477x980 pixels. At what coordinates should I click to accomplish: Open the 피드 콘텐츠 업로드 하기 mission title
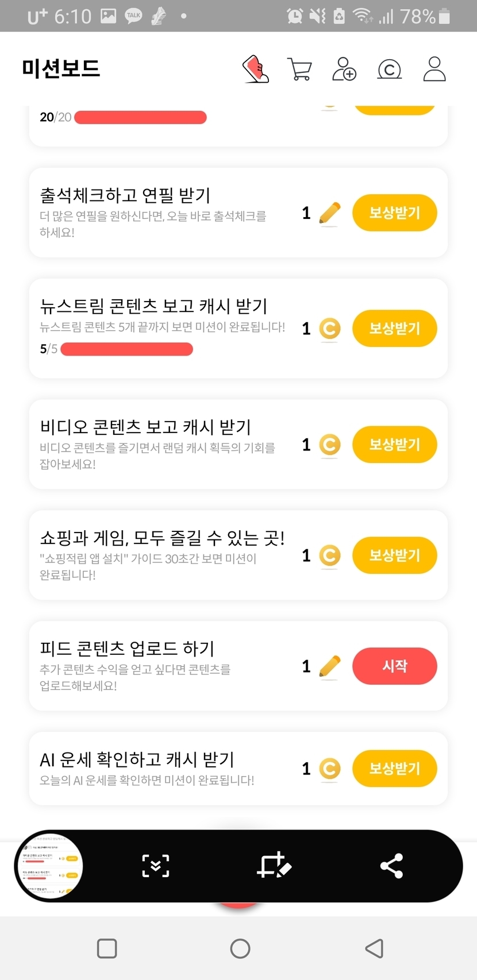[127, 649]
